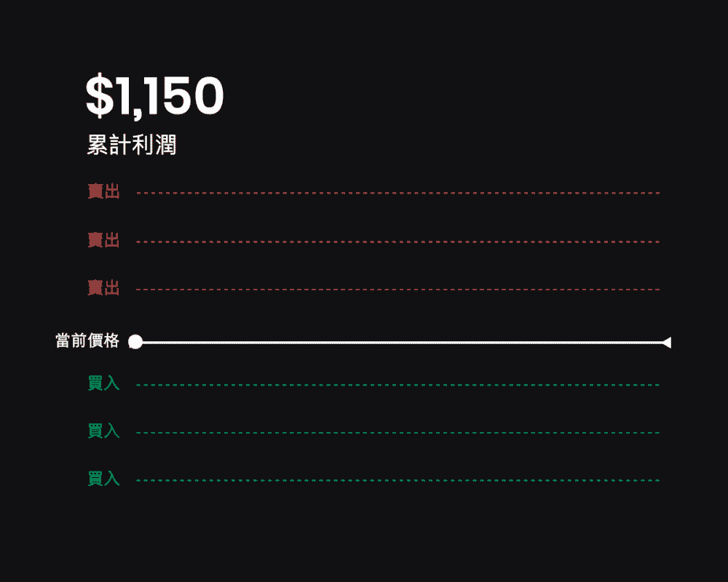
Task: Select the middle red 賣出 label
Action: [x=103, y=240]
